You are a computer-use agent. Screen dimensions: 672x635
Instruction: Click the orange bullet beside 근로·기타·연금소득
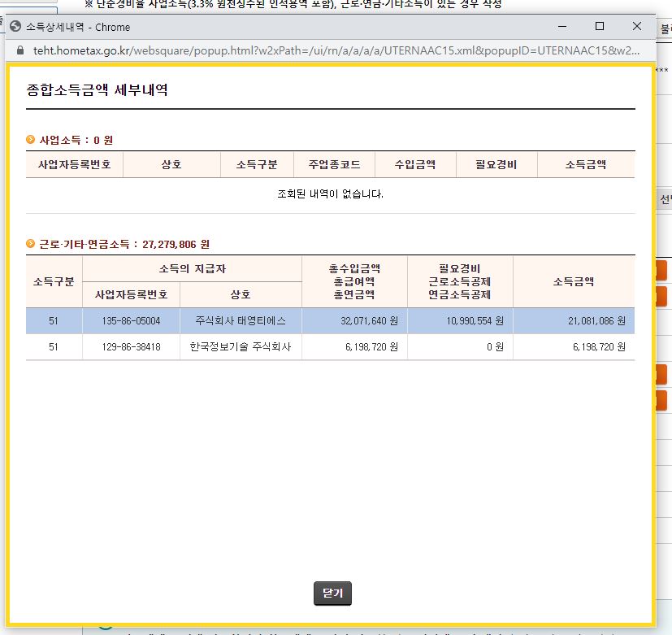click(31, 244)
